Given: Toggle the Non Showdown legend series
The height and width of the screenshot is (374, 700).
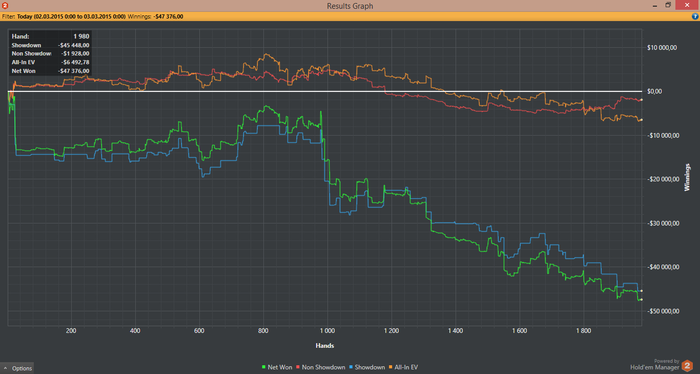Looking at the screenshot, I should tap(321, 367).
